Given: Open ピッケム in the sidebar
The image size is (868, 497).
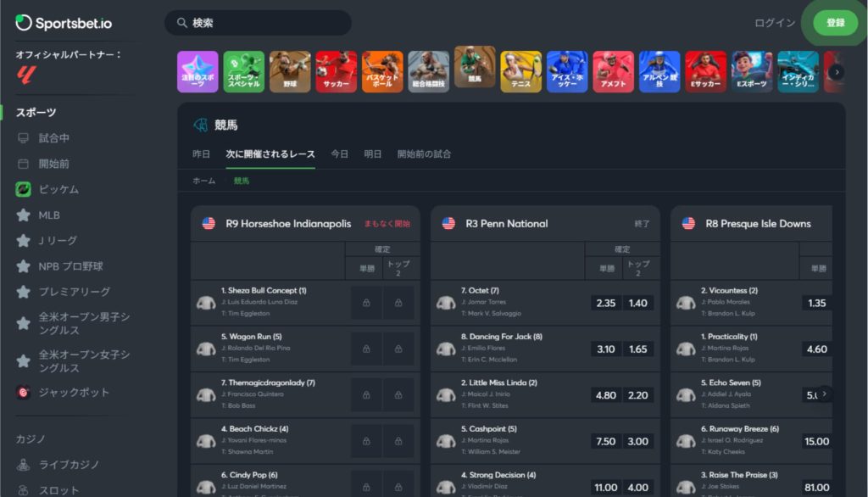Looking at the screenshot, I should 58,189.
